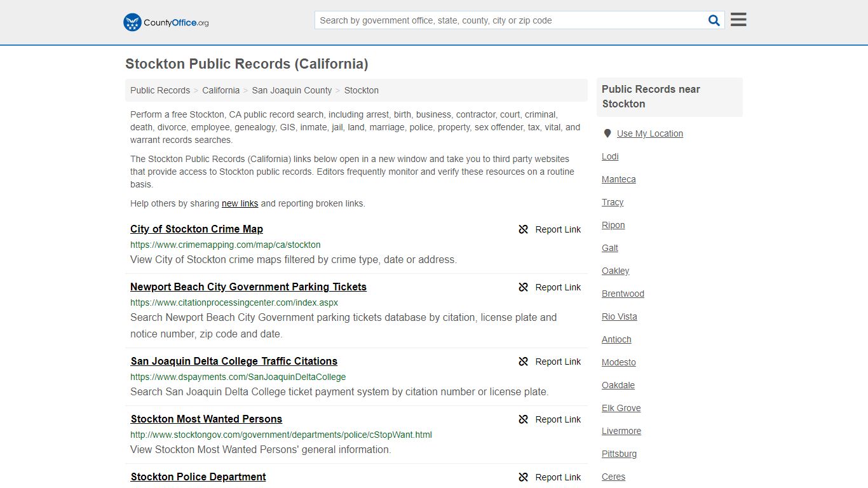Click the text 'View Stockton Most Wanted Persons' general information'
Image resolution: width=868 pixels, height=488 pixels.
261,449
